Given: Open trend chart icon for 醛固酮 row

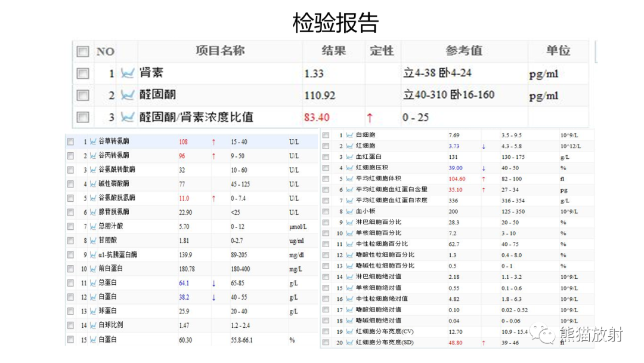Looking at the screenshot, I should click(128, 96).
